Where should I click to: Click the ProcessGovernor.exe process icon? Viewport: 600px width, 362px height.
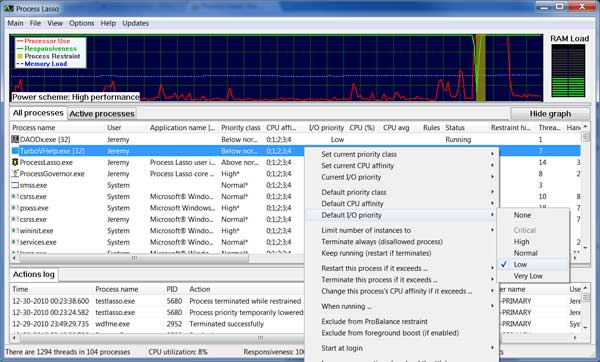pos(15,174)
